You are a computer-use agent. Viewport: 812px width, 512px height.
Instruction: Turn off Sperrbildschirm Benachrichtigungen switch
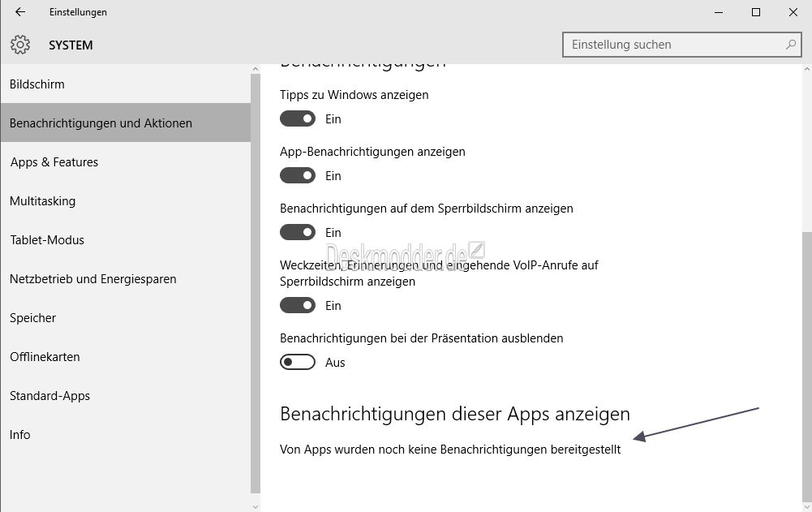point(297,232)
